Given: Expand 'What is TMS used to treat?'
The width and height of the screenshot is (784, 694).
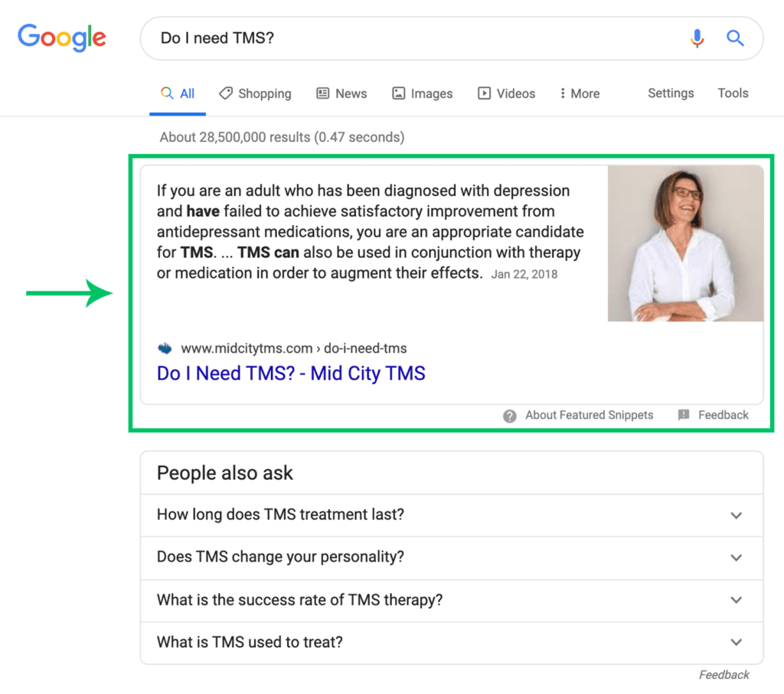Looking at the screenshot, I should click(452, 643).
